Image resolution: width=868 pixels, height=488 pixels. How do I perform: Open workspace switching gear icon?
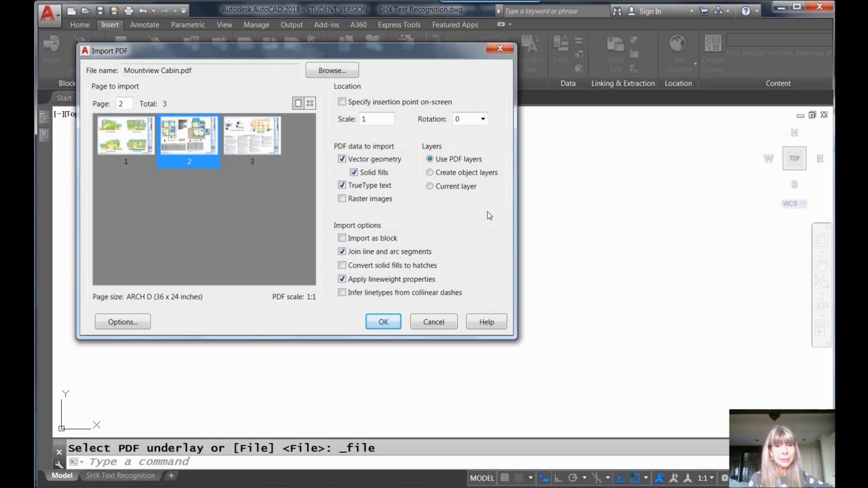(x=724, y=478)
